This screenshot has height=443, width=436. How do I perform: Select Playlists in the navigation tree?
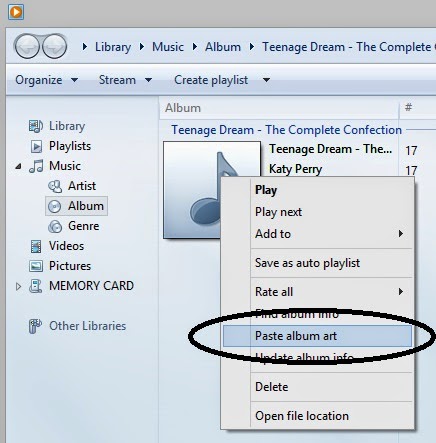click(70, 146)
